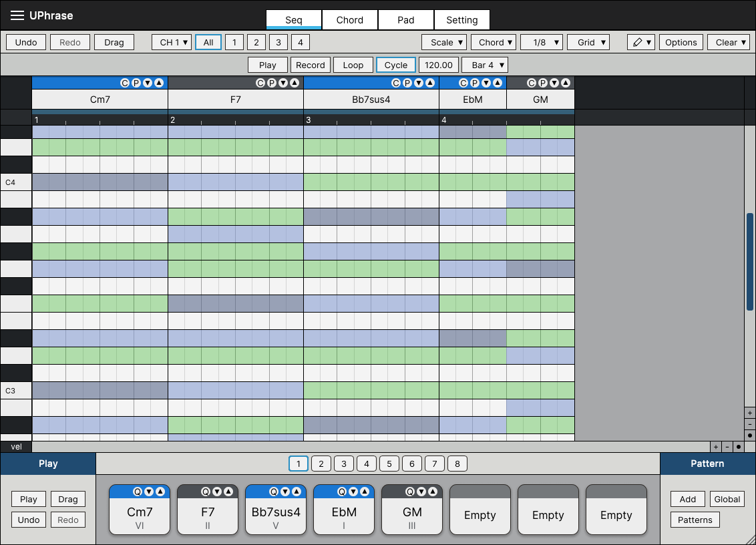This screenshot has height=545, width=756.
Task: Switch to the Setting tab
Action: [462, 20]
